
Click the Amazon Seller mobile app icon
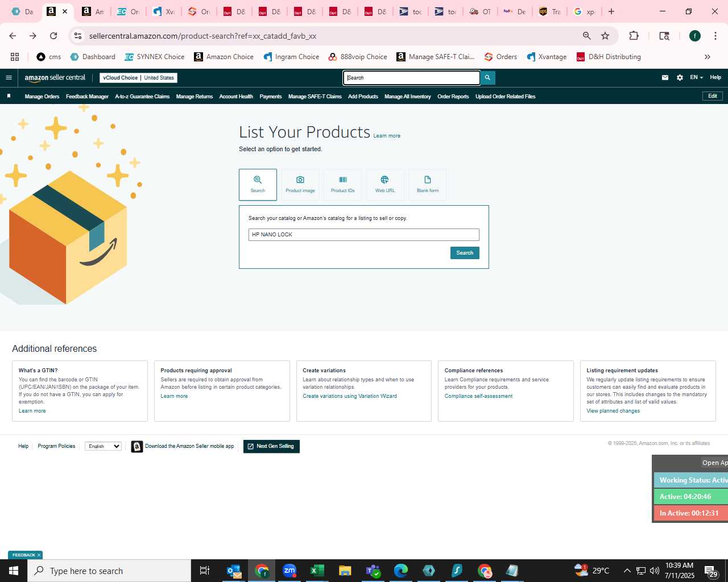(137, 447)
